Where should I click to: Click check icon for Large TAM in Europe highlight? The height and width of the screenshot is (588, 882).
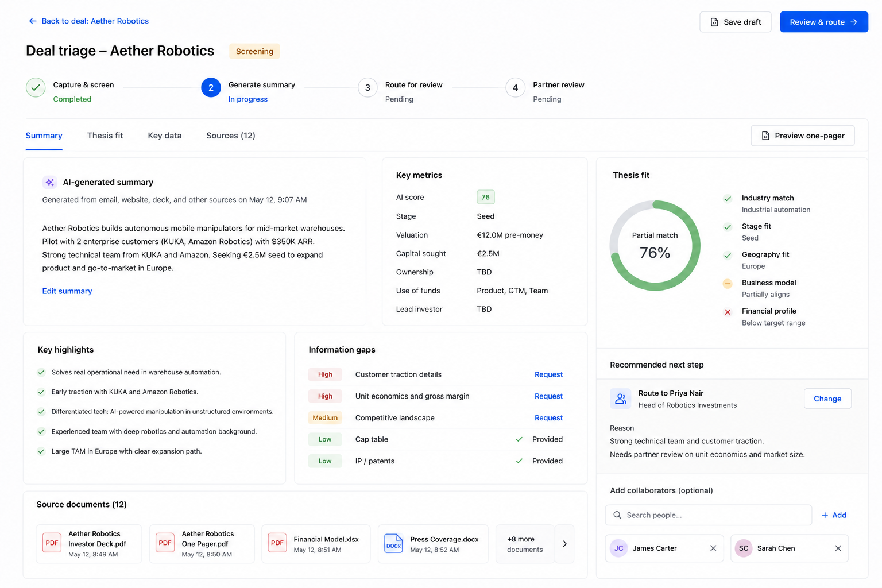[41, 451]
